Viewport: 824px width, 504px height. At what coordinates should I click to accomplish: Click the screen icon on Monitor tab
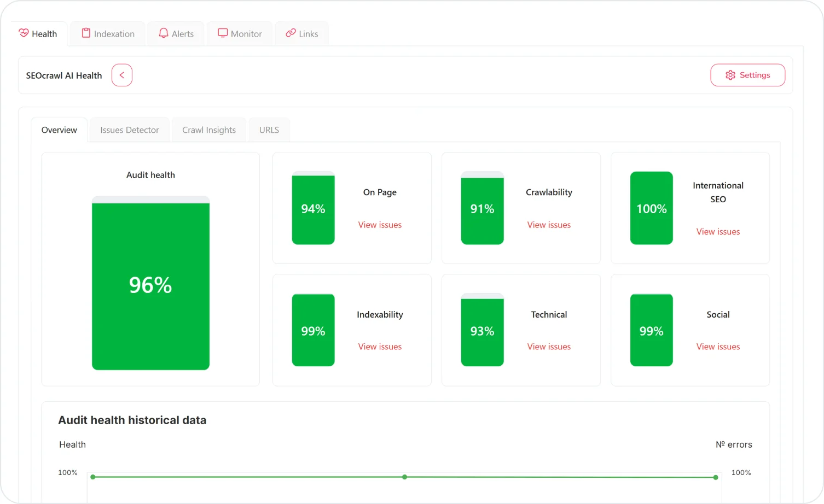[223, 33]
